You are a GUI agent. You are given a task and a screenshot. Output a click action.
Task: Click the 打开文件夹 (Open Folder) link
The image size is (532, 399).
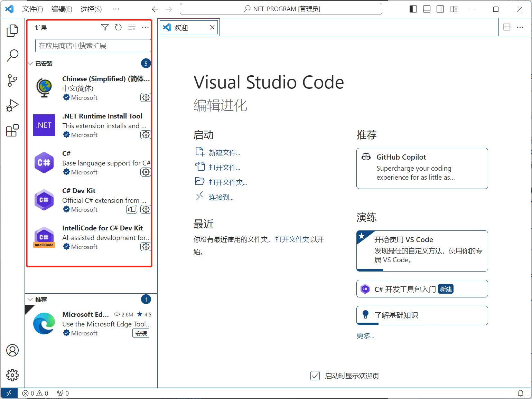(228, 182)
